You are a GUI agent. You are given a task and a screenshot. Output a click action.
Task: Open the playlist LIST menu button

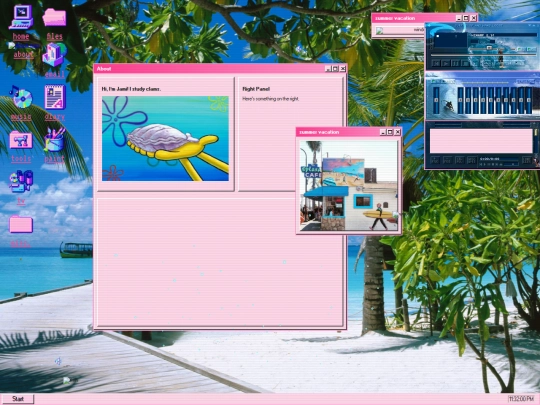[x=527, y=160]
